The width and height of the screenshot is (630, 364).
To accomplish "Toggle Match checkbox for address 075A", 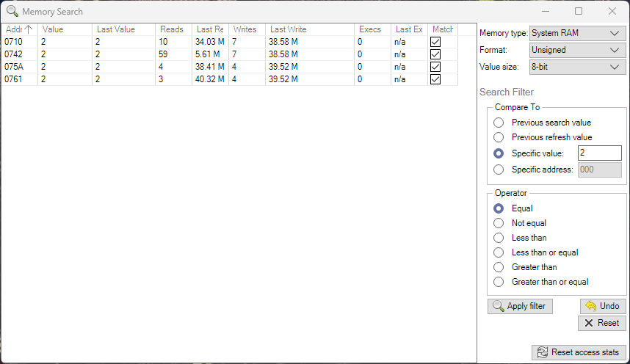I will point(435,67).
